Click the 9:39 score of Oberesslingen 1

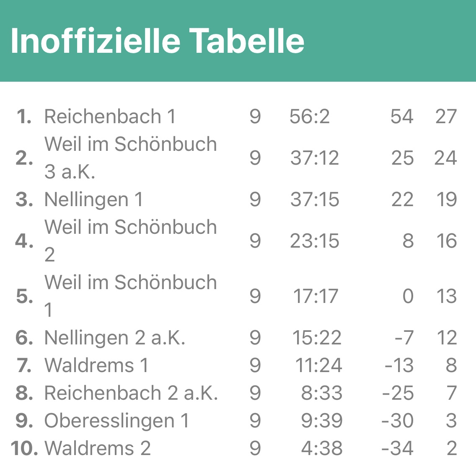pos(321,421)
